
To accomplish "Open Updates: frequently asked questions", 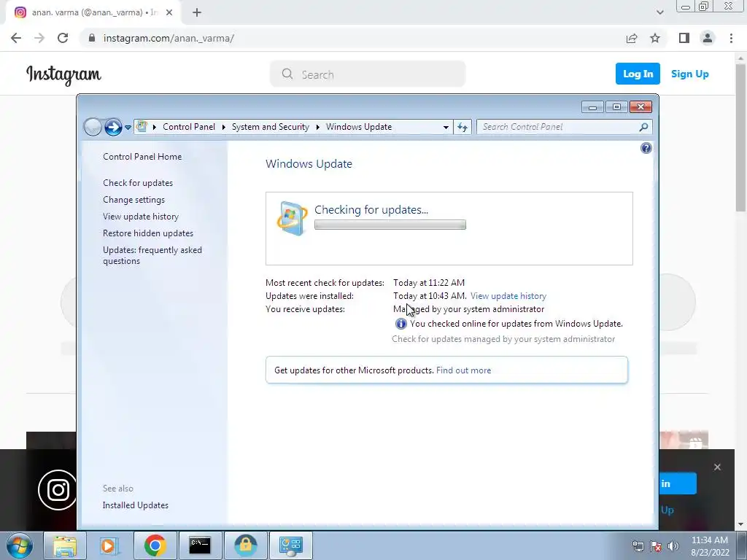I will [152, 256].
